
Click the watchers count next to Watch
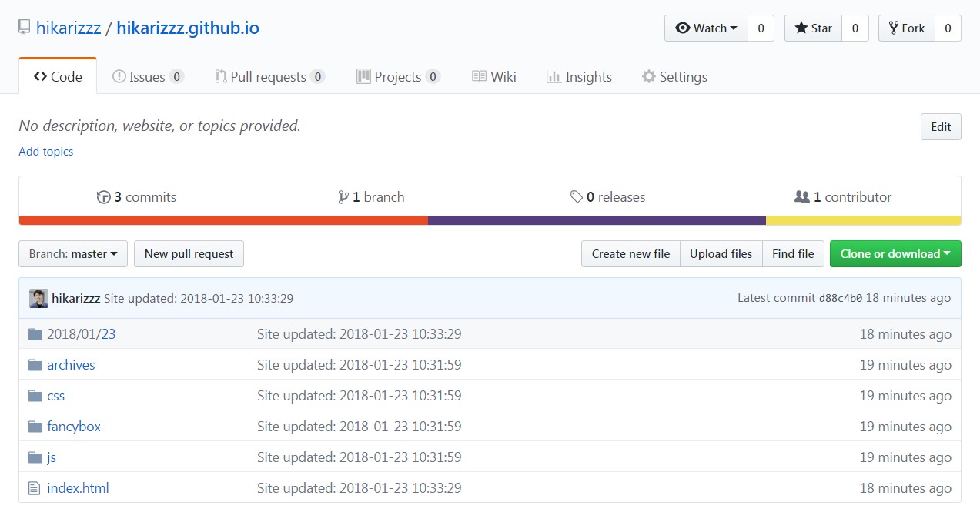[x=761, y=28]
